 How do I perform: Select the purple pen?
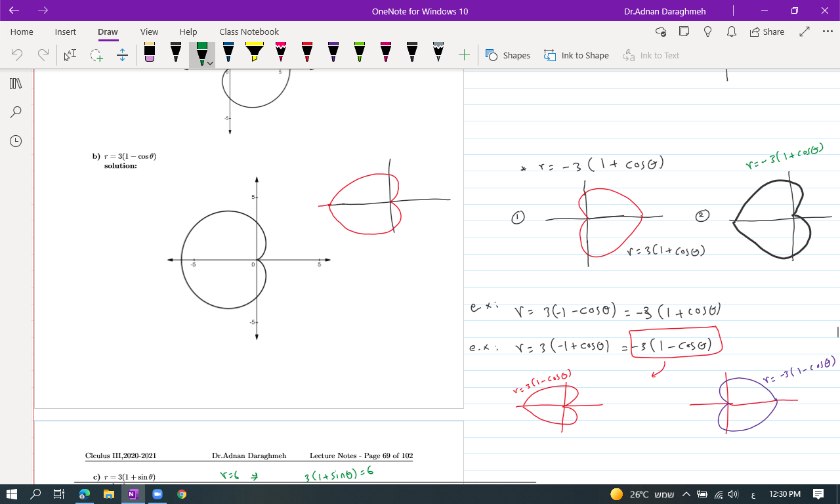333,54
